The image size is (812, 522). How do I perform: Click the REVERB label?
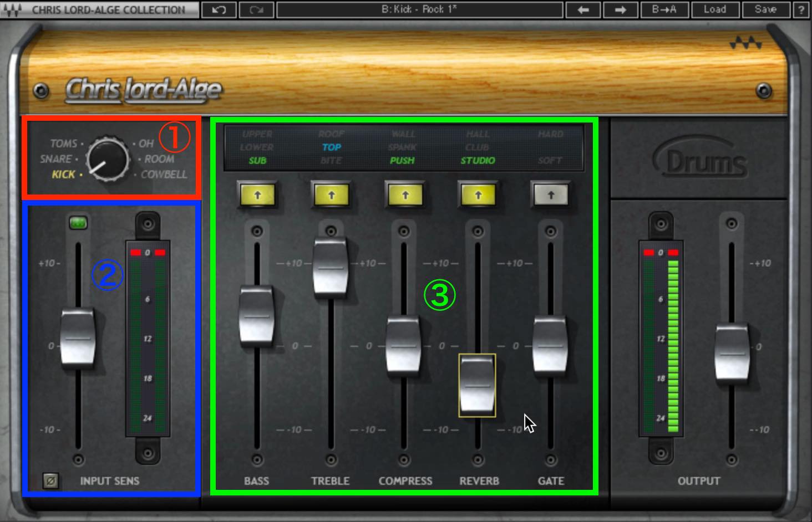coord(479,481)
